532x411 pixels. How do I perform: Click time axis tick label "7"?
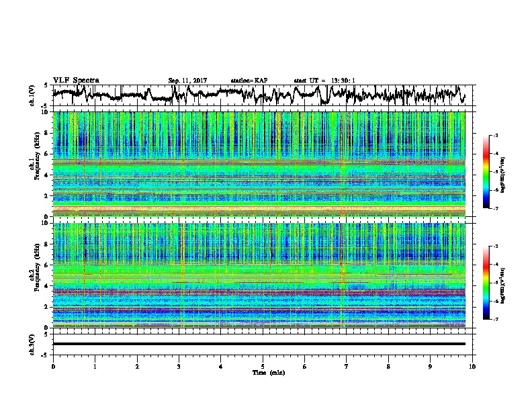coord(347,366)
